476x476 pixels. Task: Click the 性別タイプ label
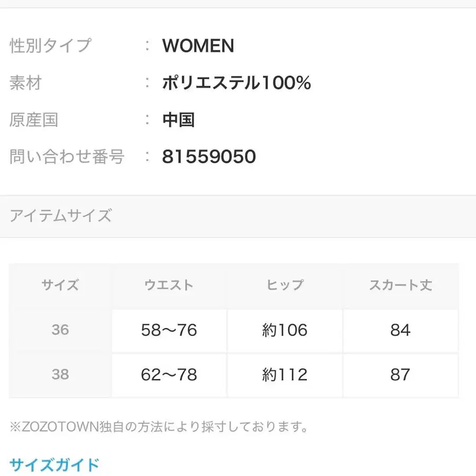tap(50, 46)
